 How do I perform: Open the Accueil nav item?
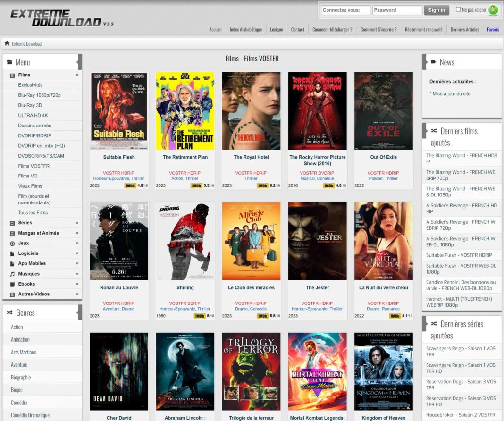pyautogui.click(x=215, y=30)
